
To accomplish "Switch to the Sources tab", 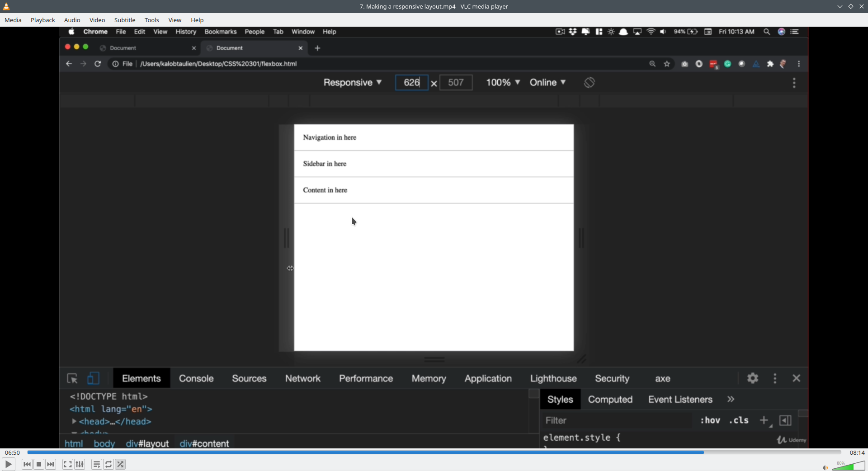I will click(249, 378).
